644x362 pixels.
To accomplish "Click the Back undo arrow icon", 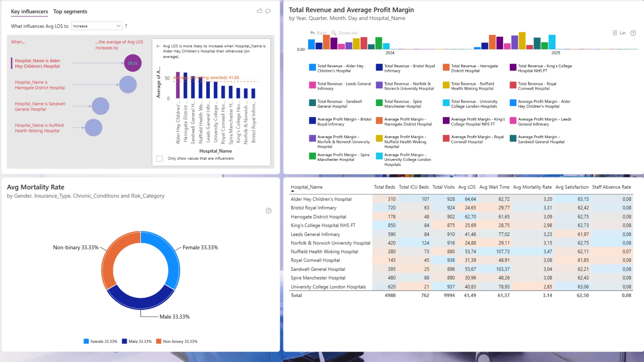I will tap(312, 33).
